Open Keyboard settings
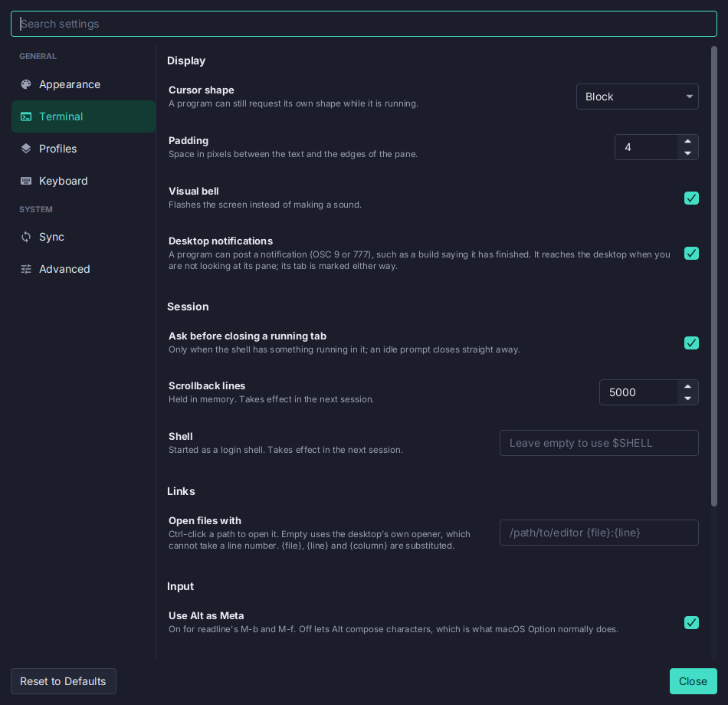 click(x=84, y=181)
